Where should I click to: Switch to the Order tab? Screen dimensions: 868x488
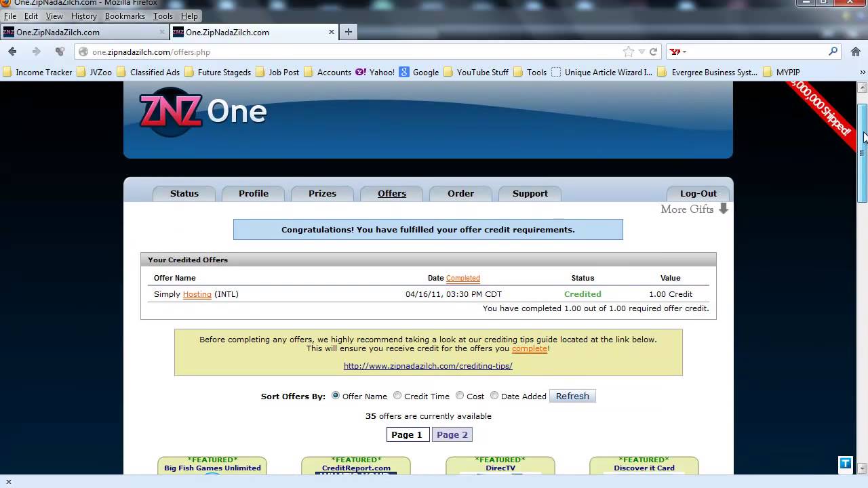461,194
